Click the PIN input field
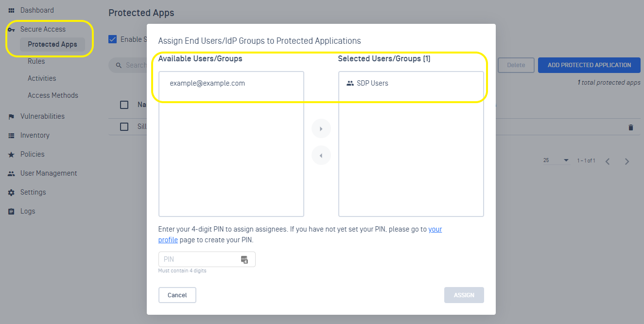This screenshot has height=324, width=644. click(199, 260)
